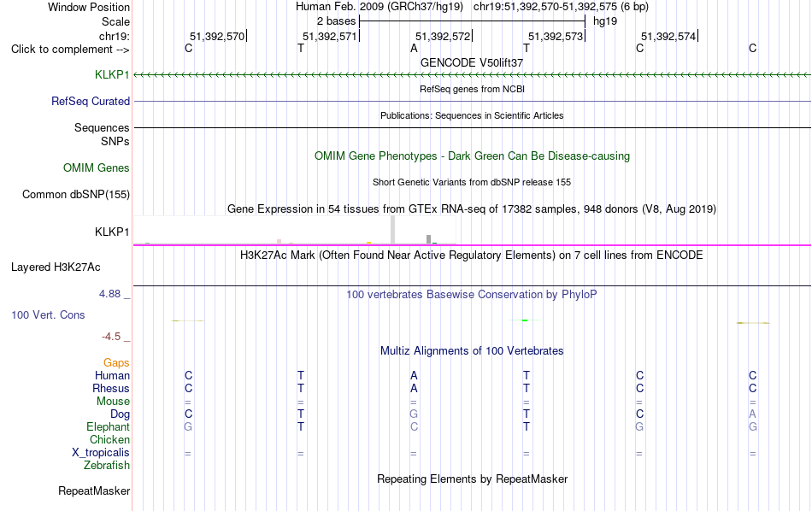Click Dog base A in alignment
Viewport: 812px width, 511px height.
tap(752, 414)
